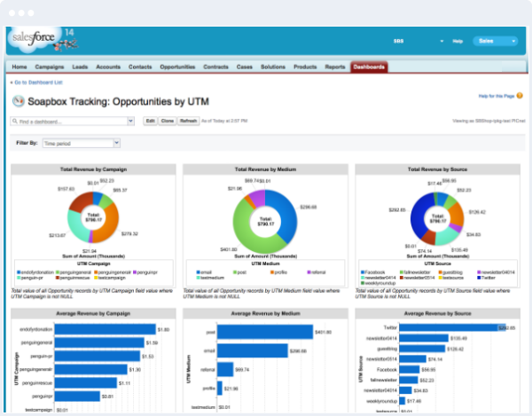Click the referral bar in medium chart
This screenshot has width=532, height=416.
(225, 369)
